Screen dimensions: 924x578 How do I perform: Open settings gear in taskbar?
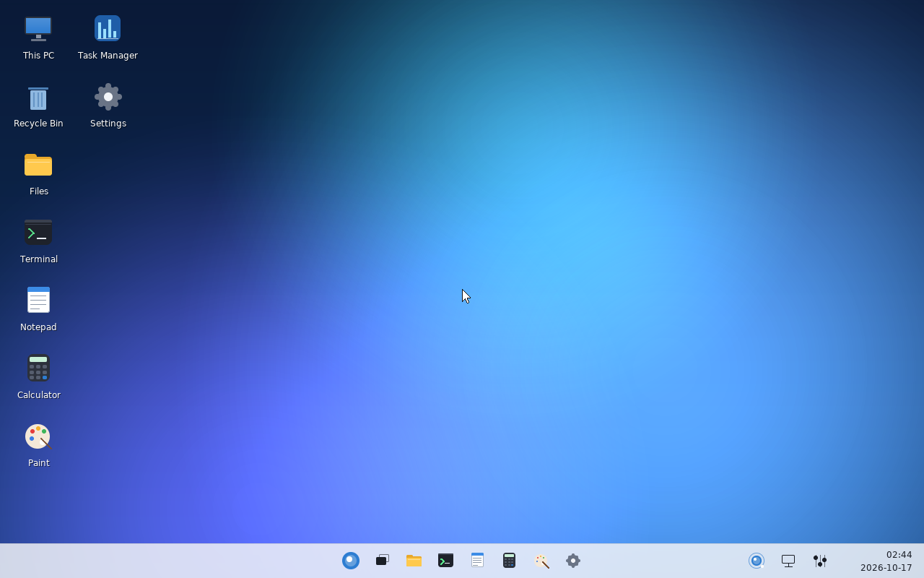pos(573,561)
